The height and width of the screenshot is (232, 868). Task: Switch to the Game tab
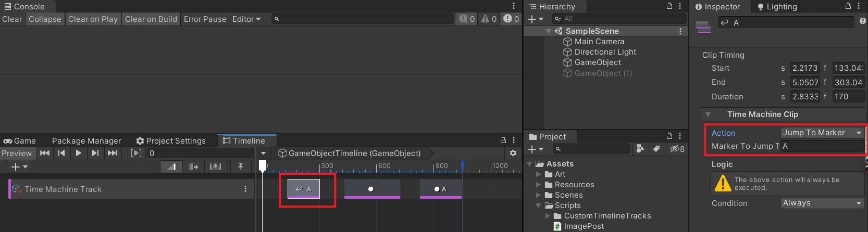pos(20,140)
